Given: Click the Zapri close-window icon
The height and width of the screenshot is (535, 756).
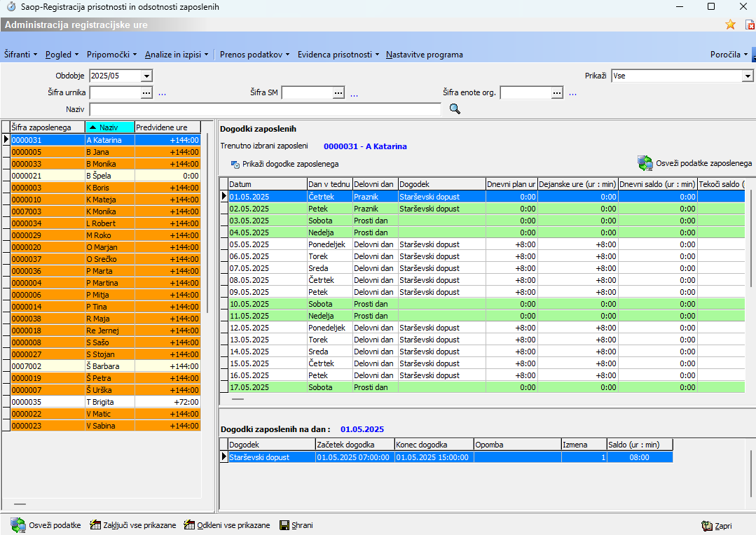Looking at the screenshot, I should [x=707, y=526].
